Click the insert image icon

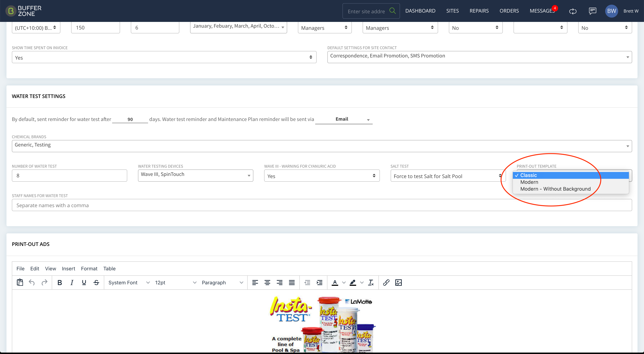(x=399, y=283)
